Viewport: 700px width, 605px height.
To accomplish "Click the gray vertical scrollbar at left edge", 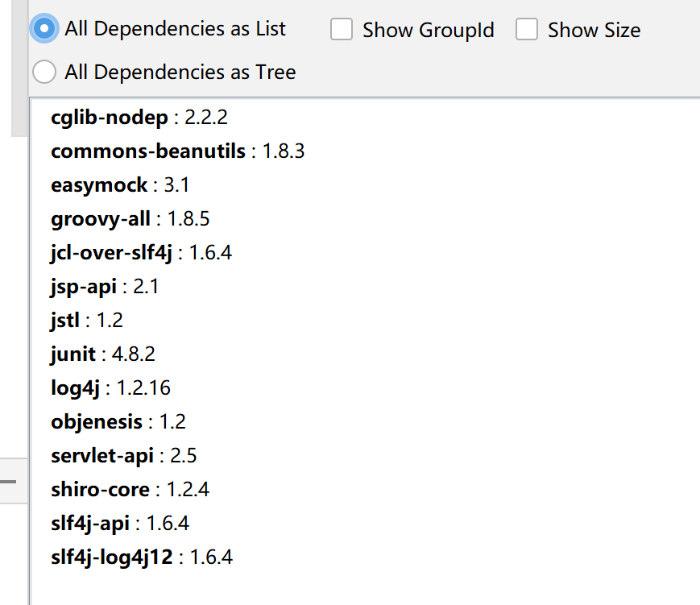I will [x=19, y=64].
